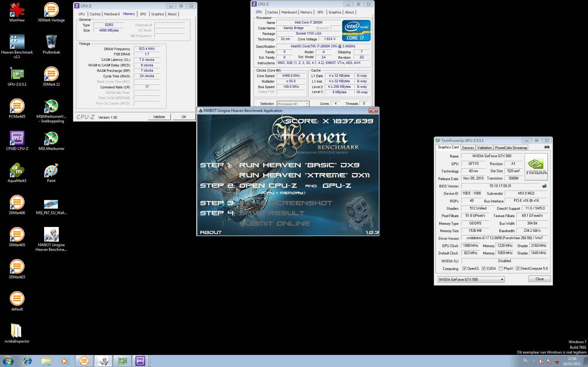Open MSIAfterburner Snelkoppeling shortcut
Image resolution: width=588 pixels, height=367 pixels.
[51, 111]
